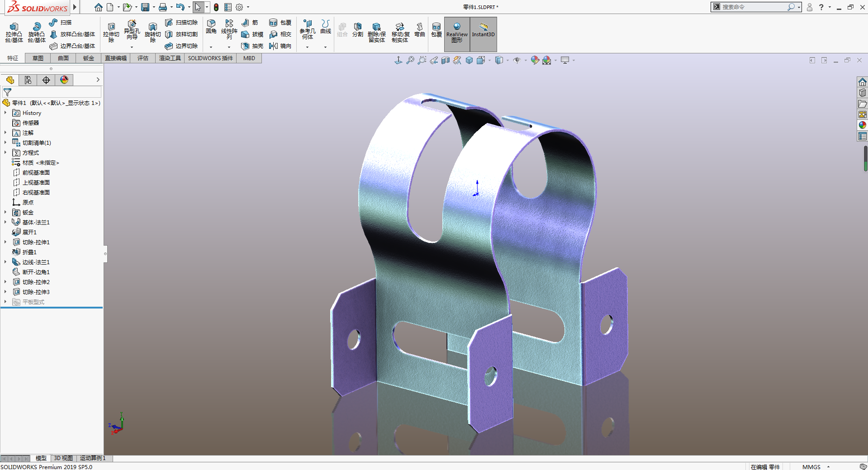Switch to the 草图 sketch tab
Viewport: 868px width, 470px height.
click(x=38, y=58)
